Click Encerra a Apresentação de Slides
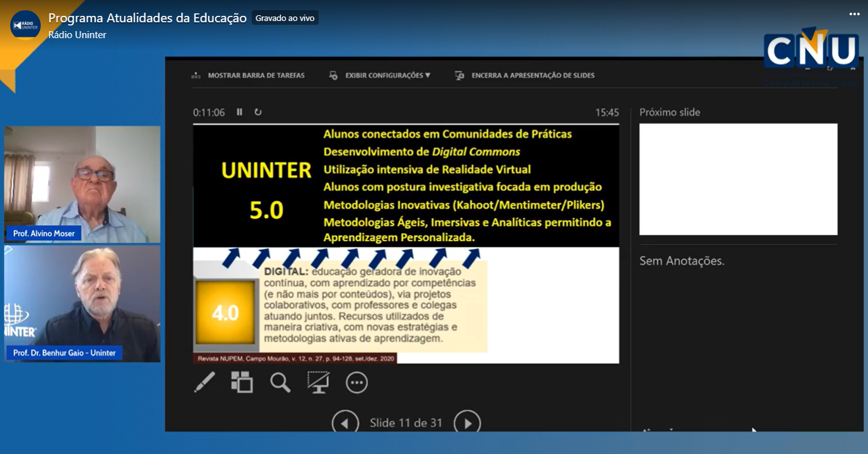 525,75
